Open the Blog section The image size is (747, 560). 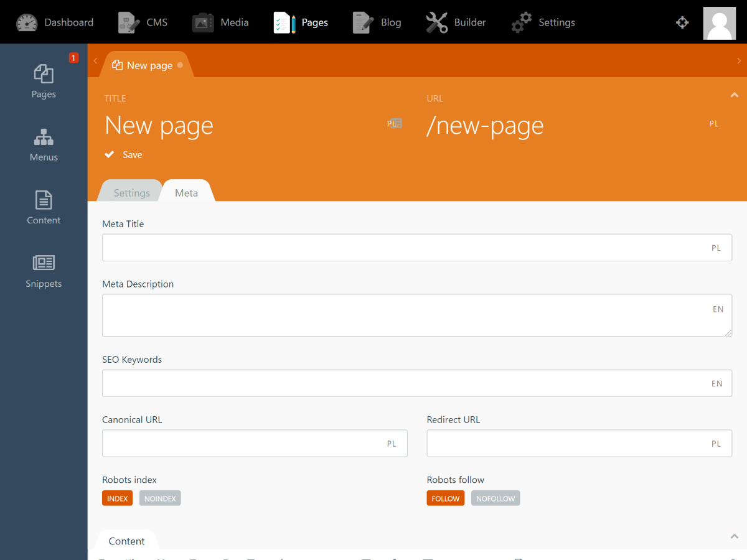point(377,22)
